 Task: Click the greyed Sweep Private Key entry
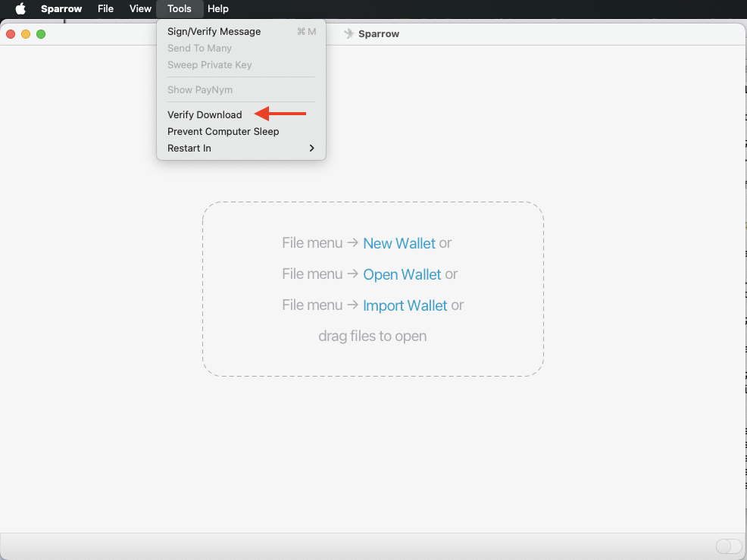241,65
